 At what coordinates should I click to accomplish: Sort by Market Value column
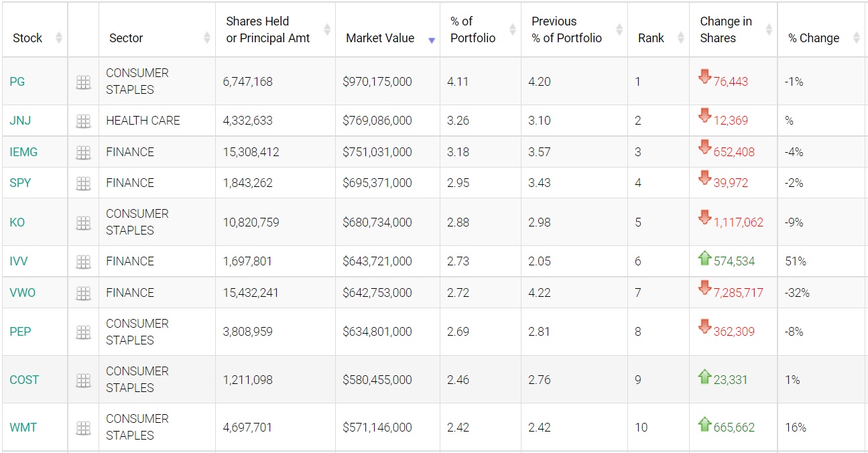click(380, 38)
